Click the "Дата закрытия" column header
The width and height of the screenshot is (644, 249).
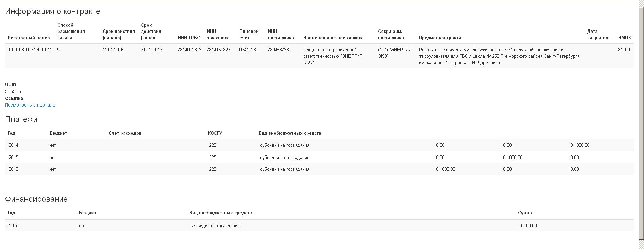point(597,35)
